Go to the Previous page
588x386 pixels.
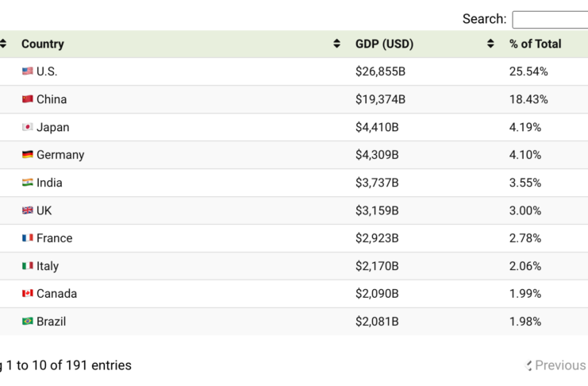click(x=558, y=365)
